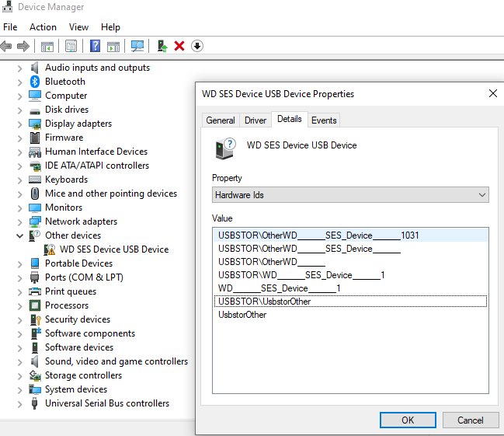Select the USBSTOR\UsbstorOther value
This screenshot has width=504, height=436.
coord(350,302)
